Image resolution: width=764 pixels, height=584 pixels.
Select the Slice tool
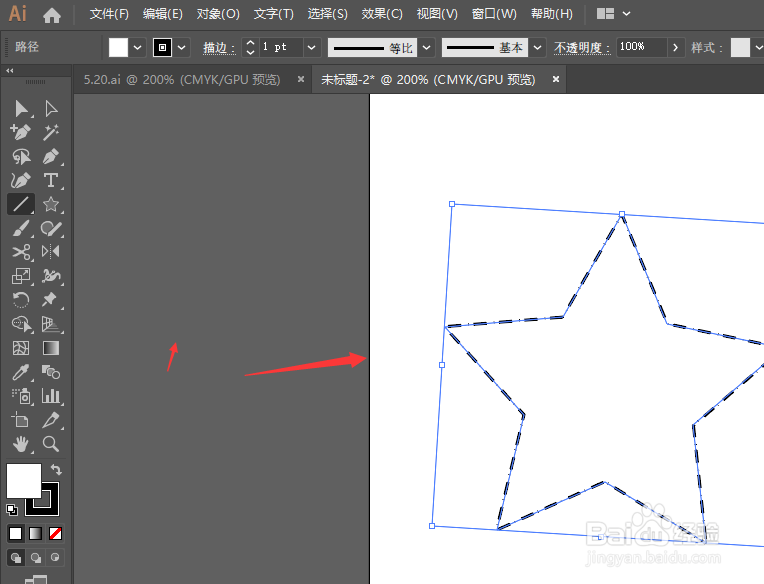point(51,420)
